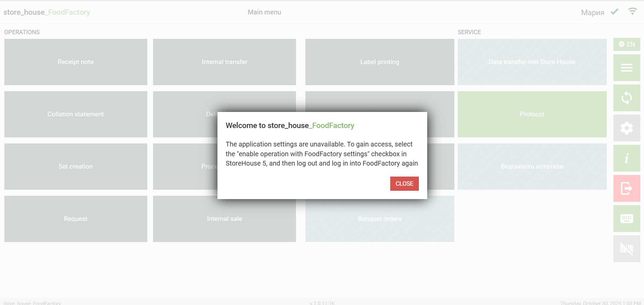Open the Protocol service tile

click(532, 114)
